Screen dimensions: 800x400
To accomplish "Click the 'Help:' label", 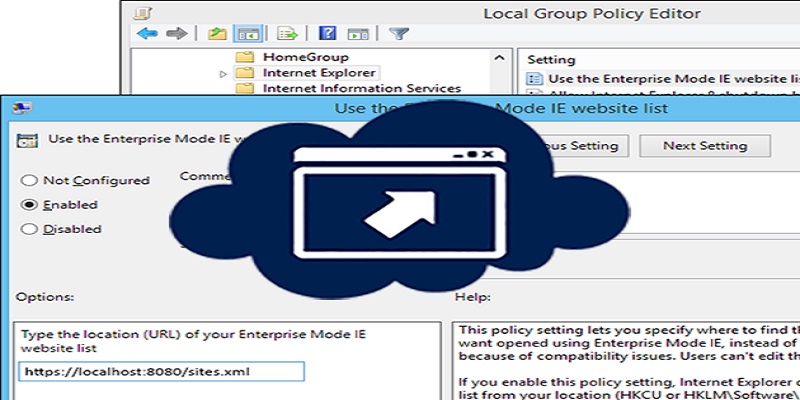I will [x=473, y=297].
